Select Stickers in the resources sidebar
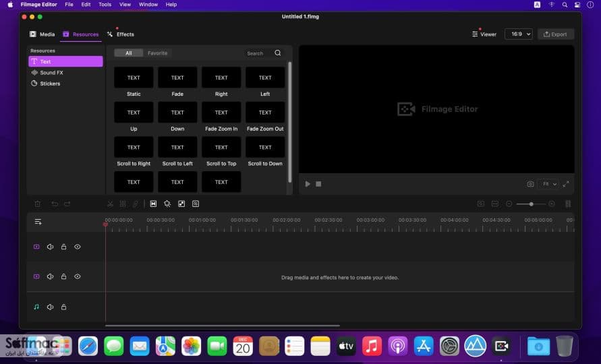This screenshot has height=364, width=601. pos(65,84)
